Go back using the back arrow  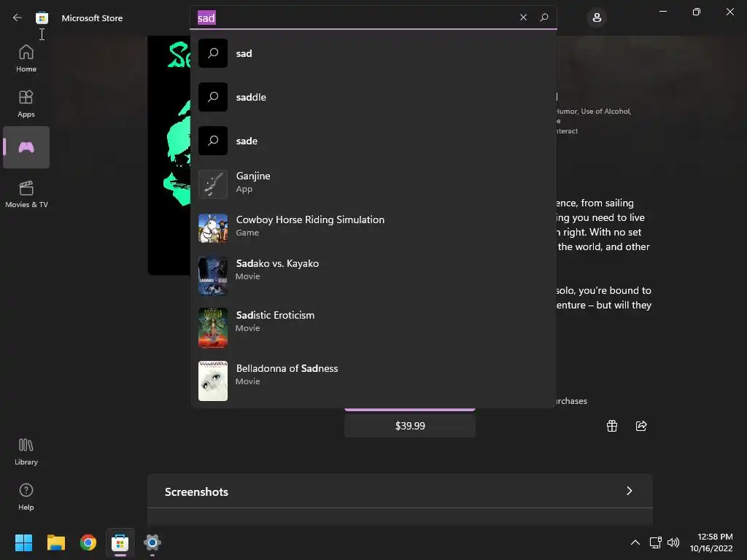18,17
